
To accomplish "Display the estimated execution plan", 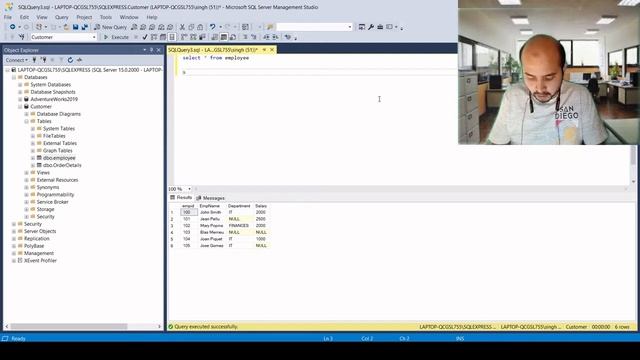I will point(154,37).
